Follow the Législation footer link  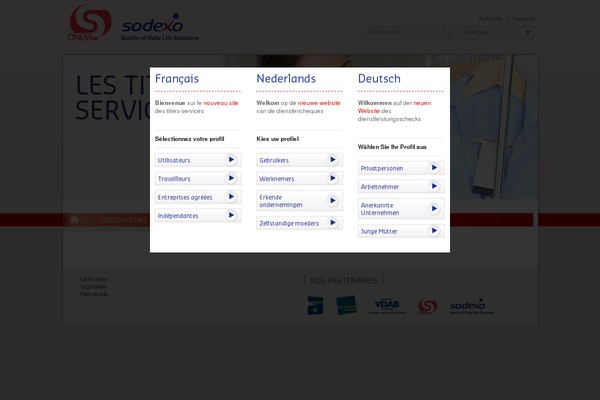tap(93, 286)
